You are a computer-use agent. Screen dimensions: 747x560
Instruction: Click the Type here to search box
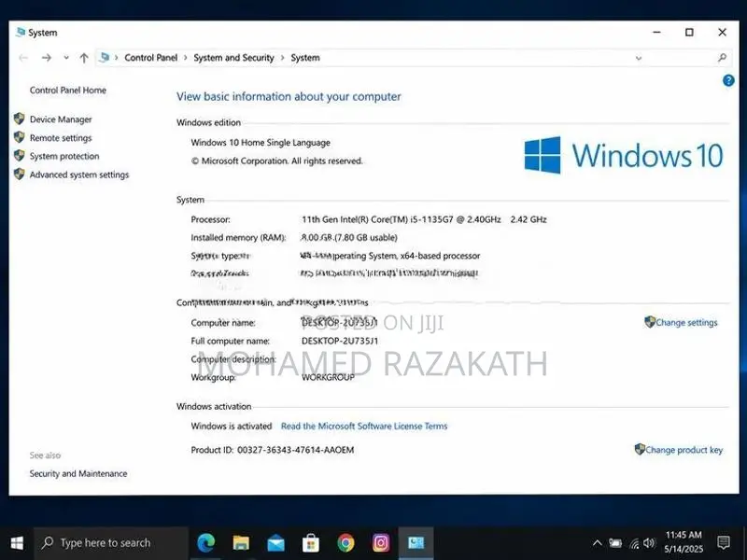111,543
